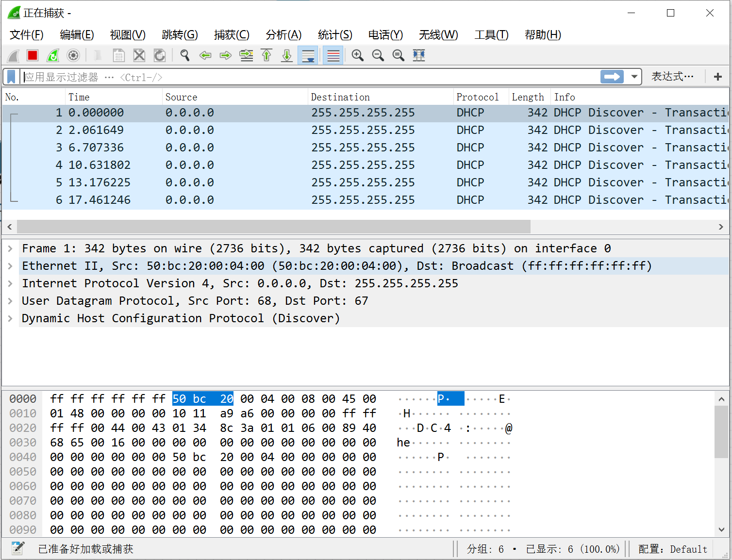
Task: Add a filter button with the plus icon
Action: (x=718, y=77)
